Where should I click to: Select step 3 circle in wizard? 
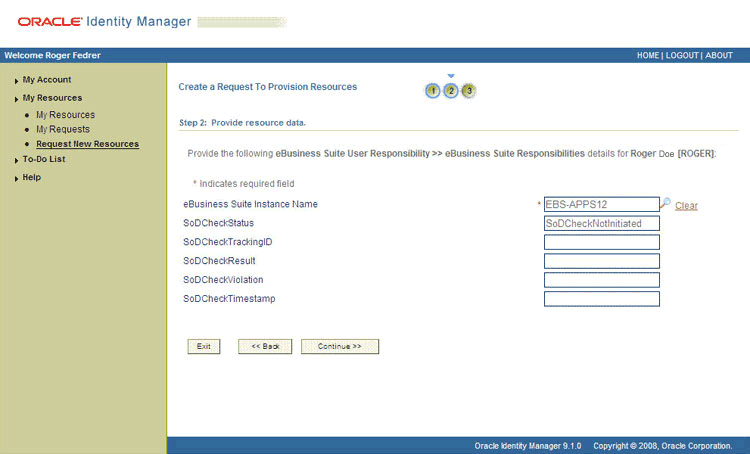pyautogui.click(x=469, y=90)
